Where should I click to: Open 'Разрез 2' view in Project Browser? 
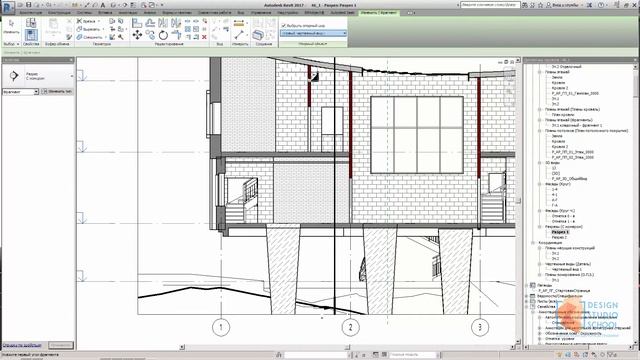click(x=559, y=237)
